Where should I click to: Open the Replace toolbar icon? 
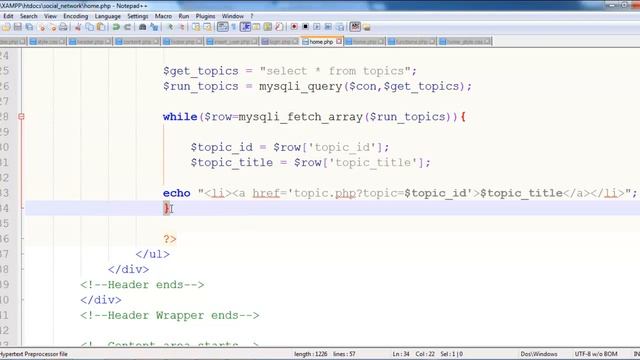pyautogui.click(x=154, y=27)
